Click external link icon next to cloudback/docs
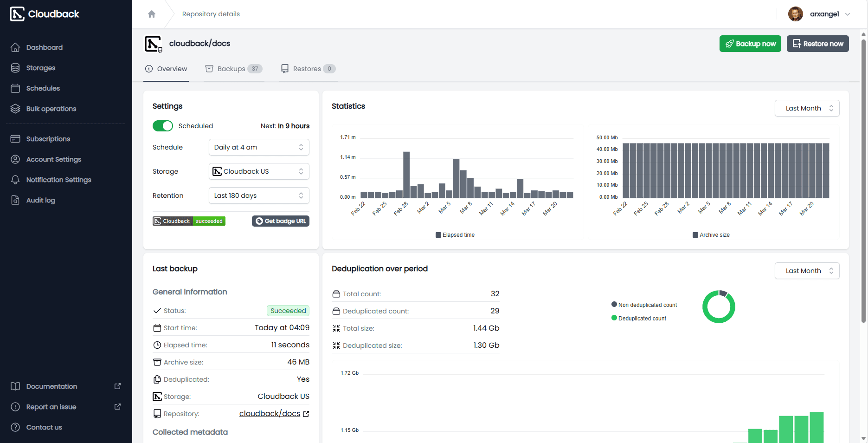 click(306, 414)
